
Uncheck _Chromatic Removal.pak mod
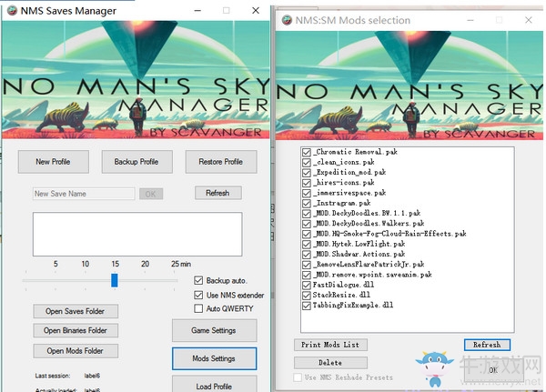(307, 152)
